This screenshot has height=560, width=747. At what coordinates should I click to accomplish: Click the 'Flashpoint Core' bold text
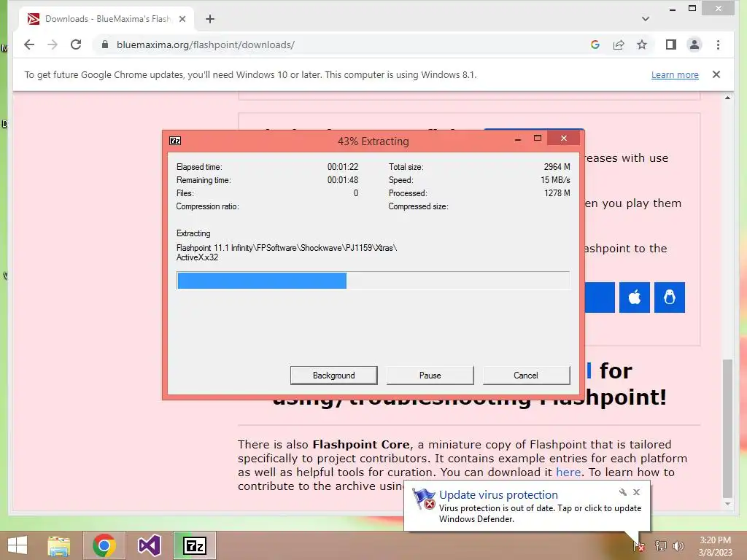pyautogui.click(x=360, y=444)
